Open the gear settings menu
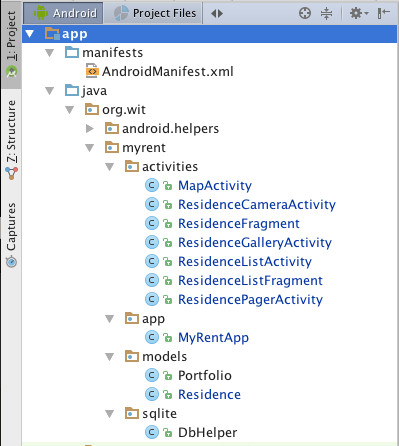 [x=359, y=13]
